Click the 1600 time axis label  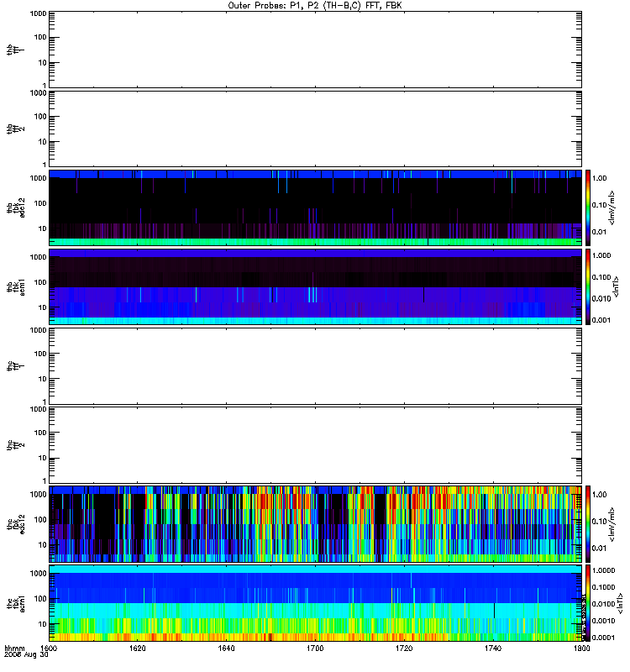[49, 648]
